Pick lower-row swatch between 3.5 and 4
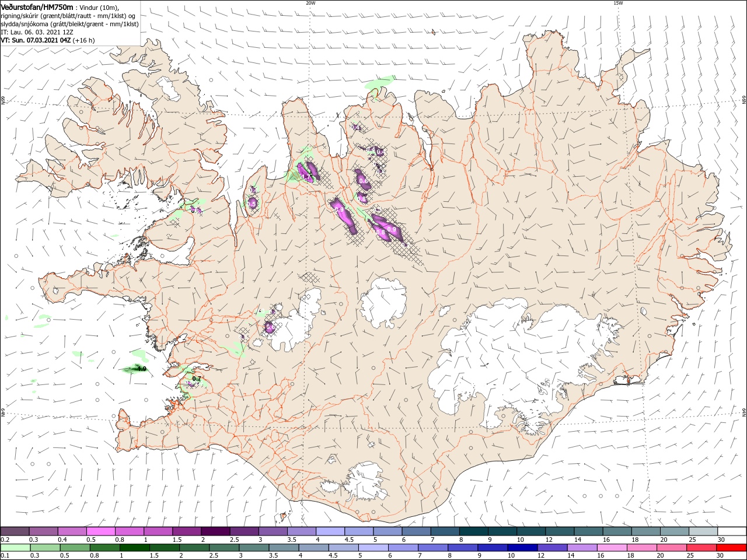The width and height of the screenshot is (747, 560). pyautogui.click(x=284, y=548)
